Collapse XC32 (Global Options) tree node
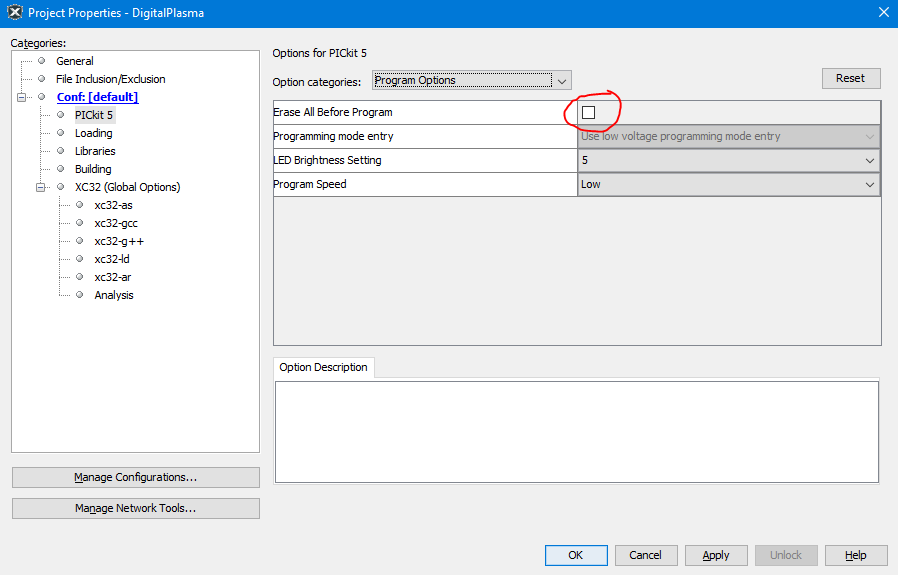Image resolution: width=898 pixels, height=575 pixels. tap(41, 187)
